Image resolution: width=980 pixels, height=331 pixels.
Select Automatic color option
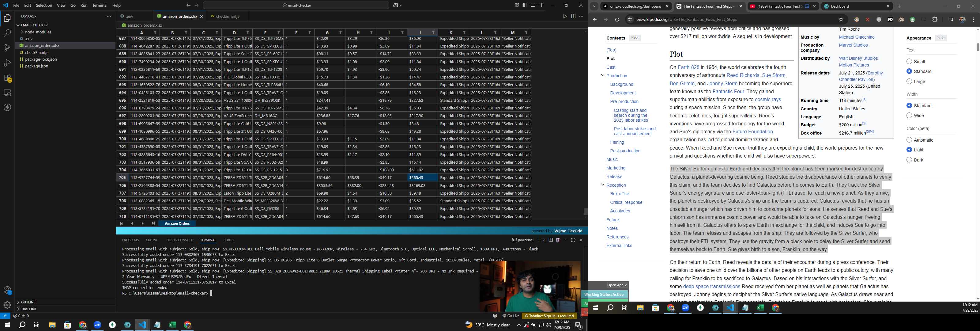pyautogui.click(x=909, y=140)
